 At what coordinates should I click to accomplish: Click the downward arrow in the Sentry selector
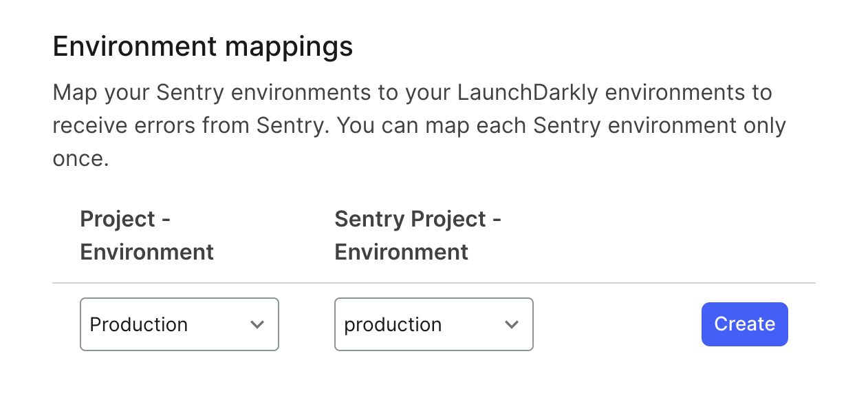(x=512, y=324)
